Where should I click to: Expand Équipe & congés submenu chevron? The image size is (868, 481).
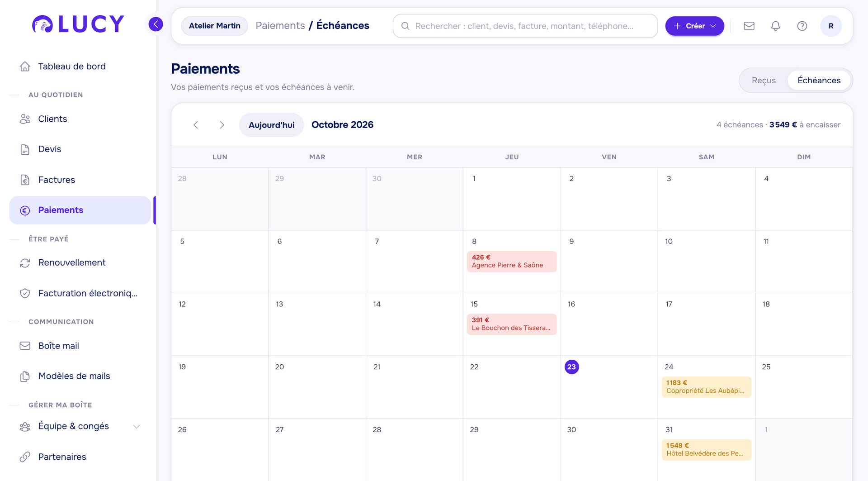point(137,427)
